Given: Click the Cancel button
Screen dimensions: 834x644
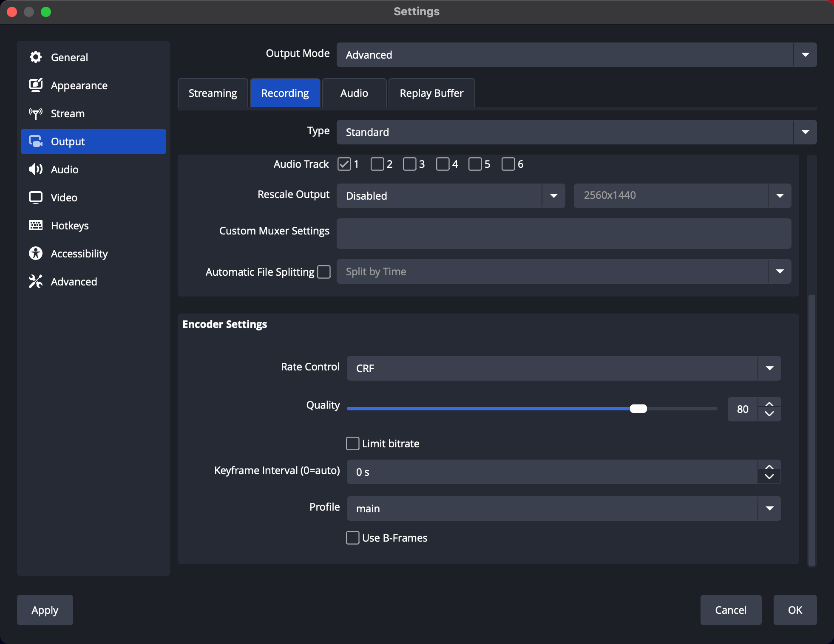Looking at the screenshot, I should [730, 610].
